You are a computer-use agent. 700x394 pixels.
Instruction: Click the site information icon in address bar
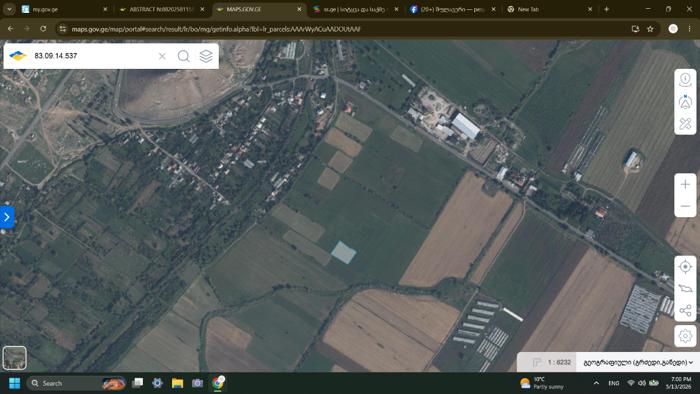(x=62, y=29)
